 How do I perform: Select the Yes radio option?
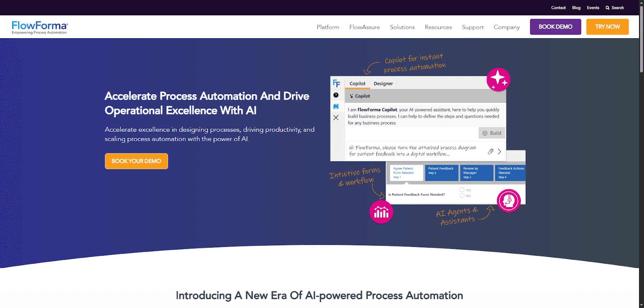[x=462, y=190]
